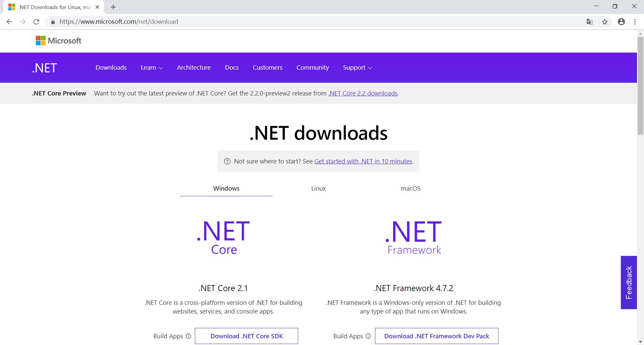Reload the page with the refresh icon
Image resolution: width=644 pixels, height=345 pixels.
click(x=36, y=22)
